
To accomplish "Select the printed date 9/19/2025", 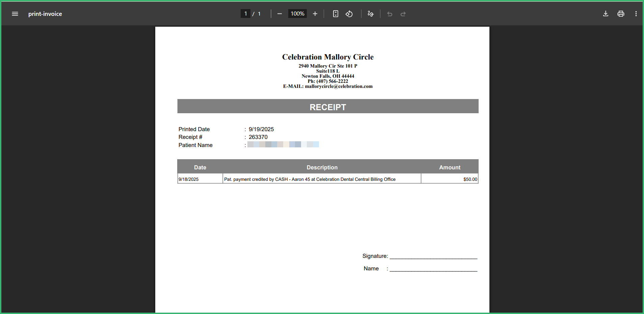I will click(261, 129).
